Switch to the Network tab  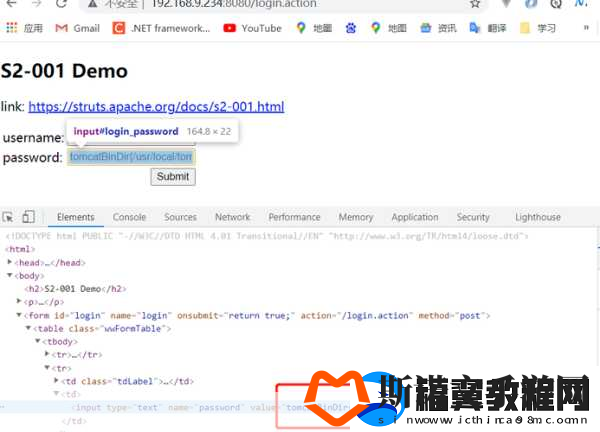click(232, 217)
